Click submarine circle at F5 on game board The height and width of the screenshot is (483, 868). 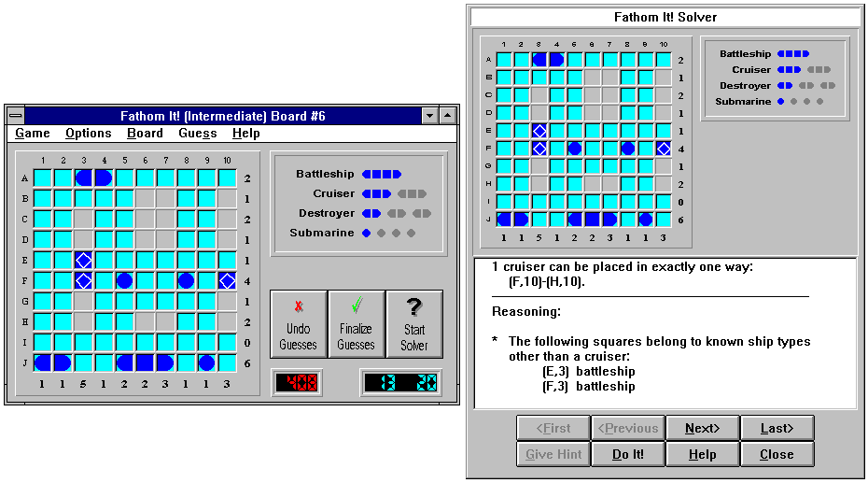(x=124, y=281)
